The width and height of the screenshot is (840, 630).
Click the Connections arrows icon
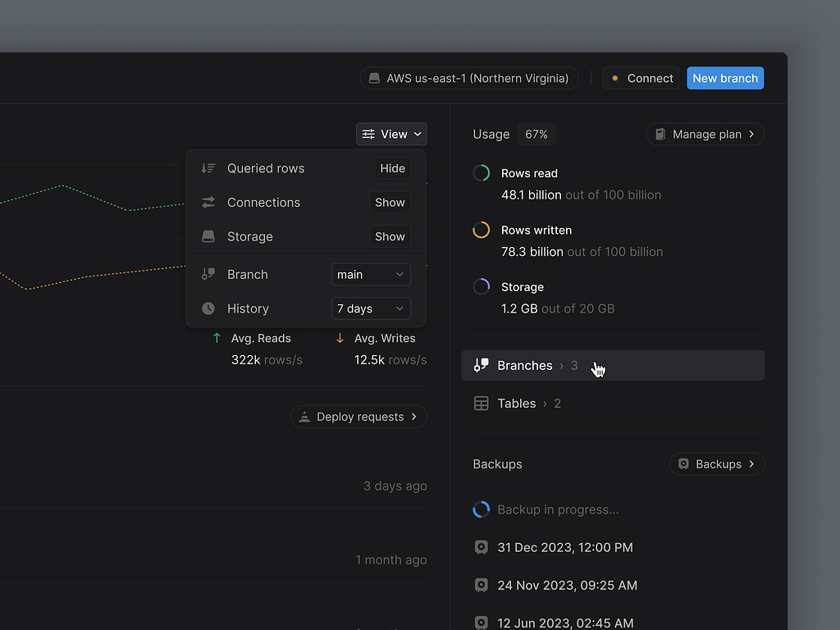pyautogui.click(x=208, y=203)
